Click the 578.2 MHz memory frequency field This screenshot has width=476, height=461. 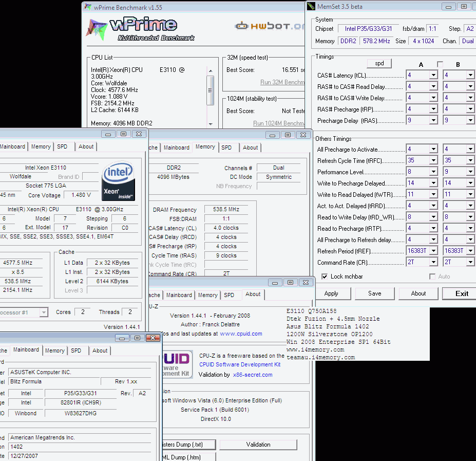376,41
